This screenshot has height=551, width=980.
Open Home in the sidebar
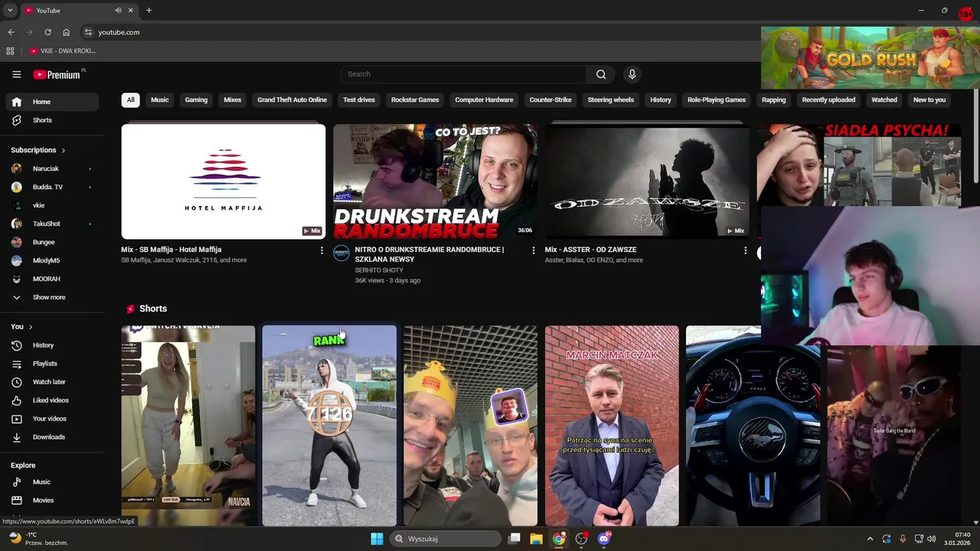[52, 102]
